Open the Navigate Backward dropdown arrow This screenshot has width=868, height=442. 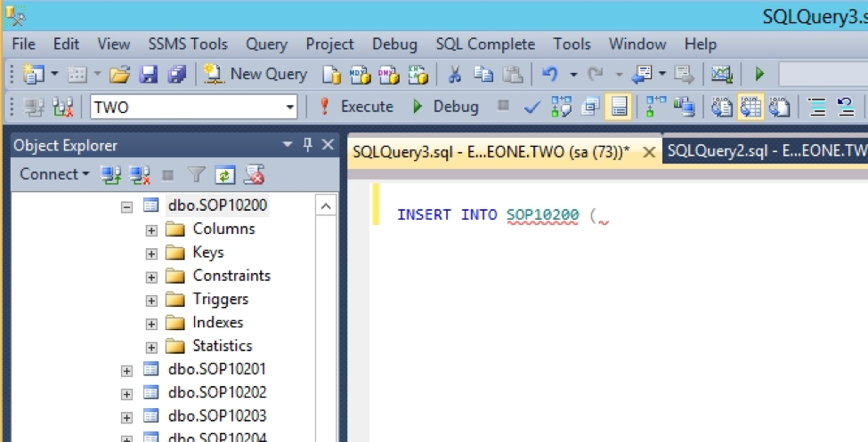[662, 74]
